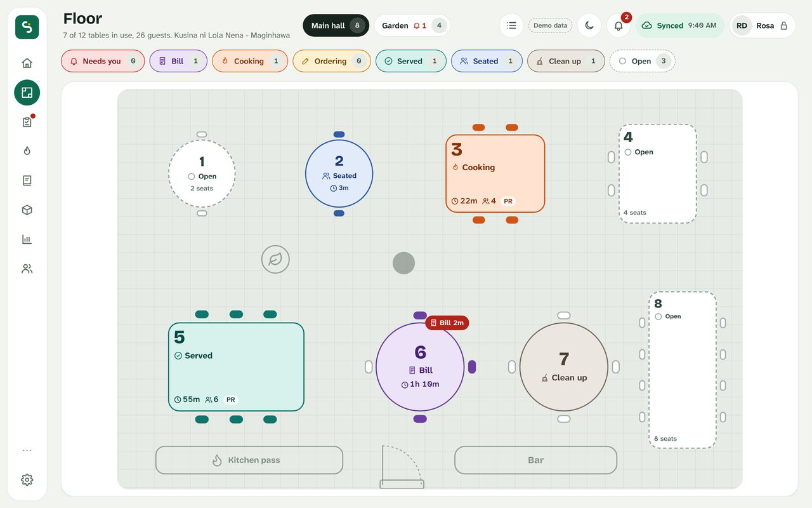Click the green app logo
Screen dimensions: 812x508
click(27, 27)
